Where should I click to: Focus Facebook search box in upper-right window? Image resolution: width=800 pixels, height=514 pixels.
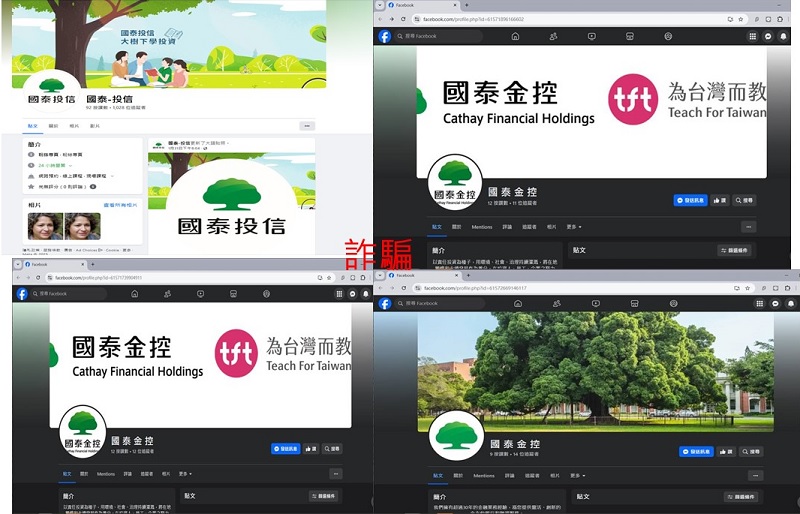click(439, 36)
